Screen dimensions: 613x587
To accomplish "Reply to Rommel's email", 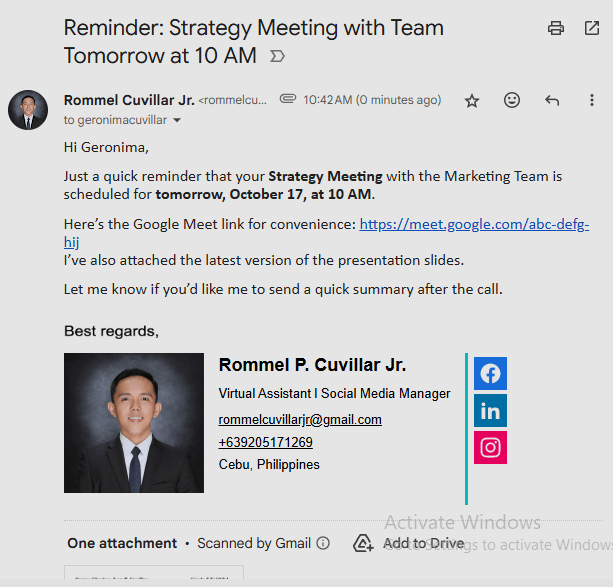I will (552, 100).
